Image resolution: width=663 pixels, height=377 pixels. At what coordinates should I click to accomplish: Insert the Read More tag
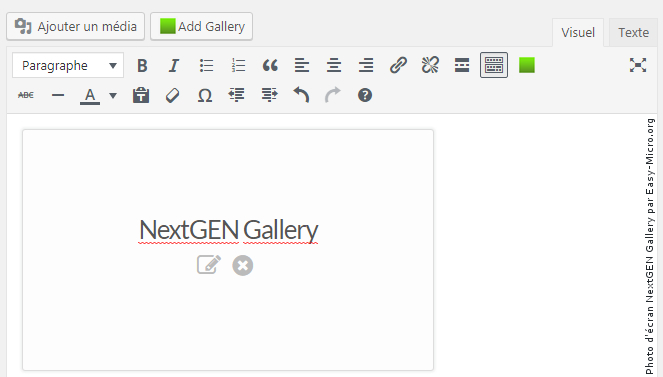click(462, 66)
